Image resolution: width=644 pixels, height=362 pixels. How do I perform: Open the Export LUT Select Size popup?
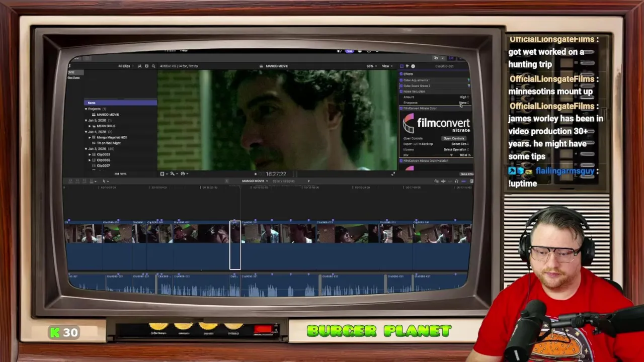pos(460,144)
